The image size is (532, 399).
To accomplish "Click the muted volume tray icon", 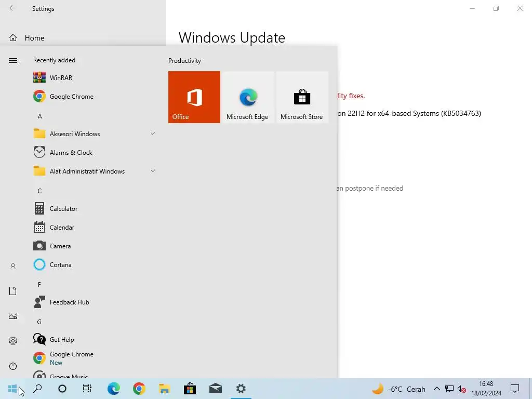I will (461, 389).
